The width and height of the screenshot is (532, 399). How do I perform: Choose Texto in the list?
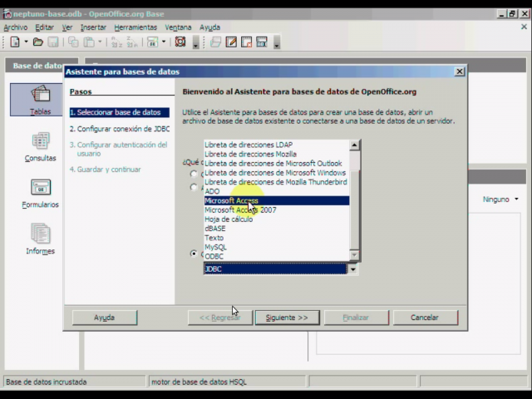pos(277,238)
